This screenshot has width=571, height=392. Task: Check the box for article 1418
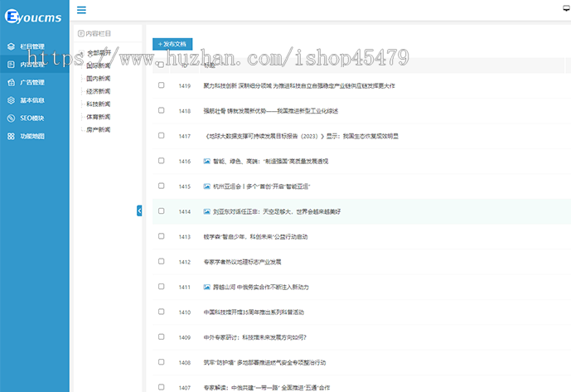point(162,110)
